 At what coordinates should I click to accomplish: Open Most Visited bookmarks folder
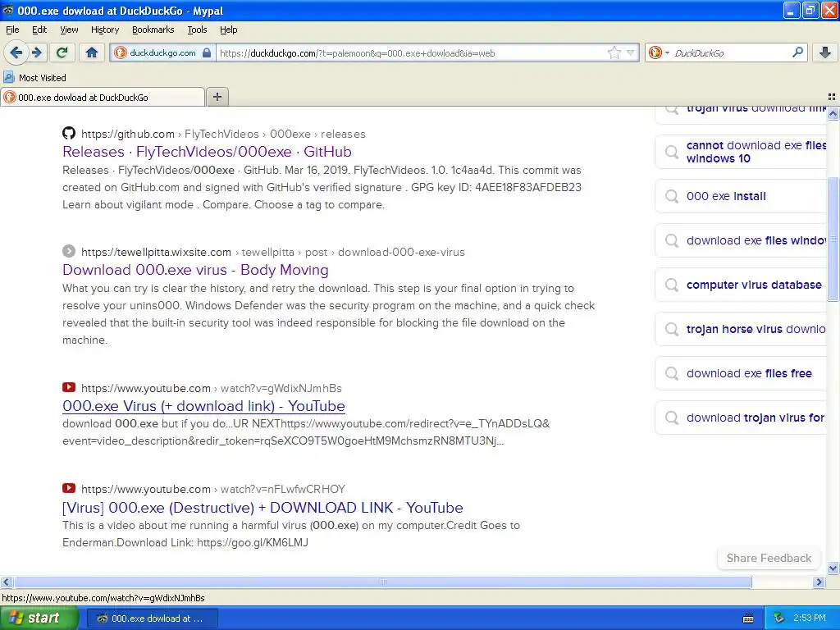(35, 78)
